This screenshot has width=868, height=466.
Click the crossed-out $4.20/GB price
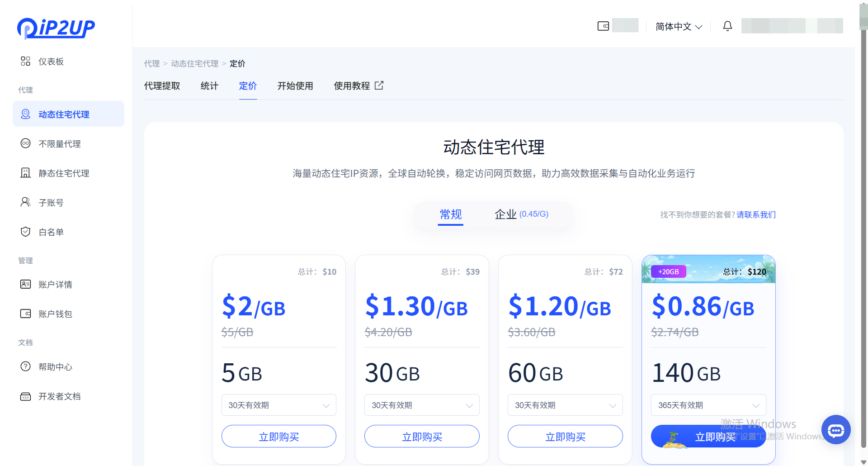click(x=388, y=332)
